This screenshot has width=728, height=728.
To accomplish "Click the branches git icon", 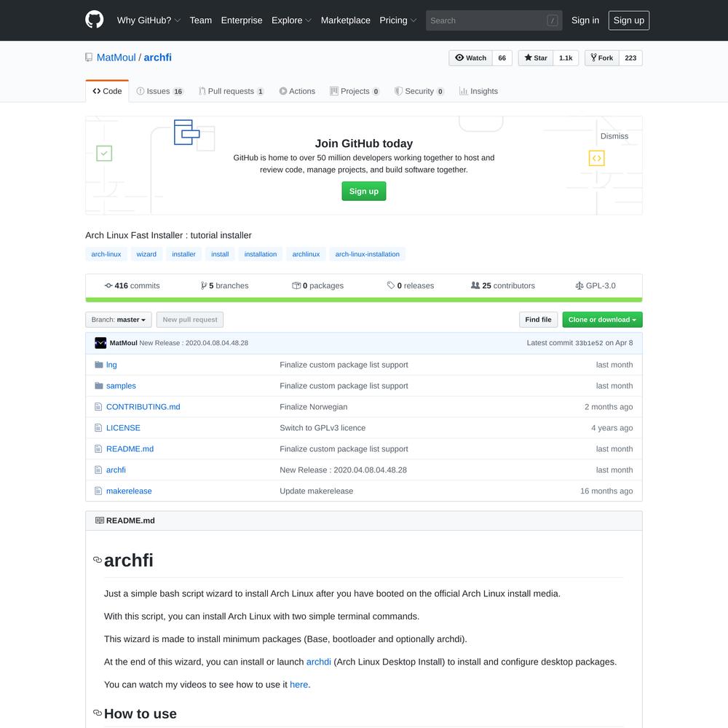I will coord(203,285).
